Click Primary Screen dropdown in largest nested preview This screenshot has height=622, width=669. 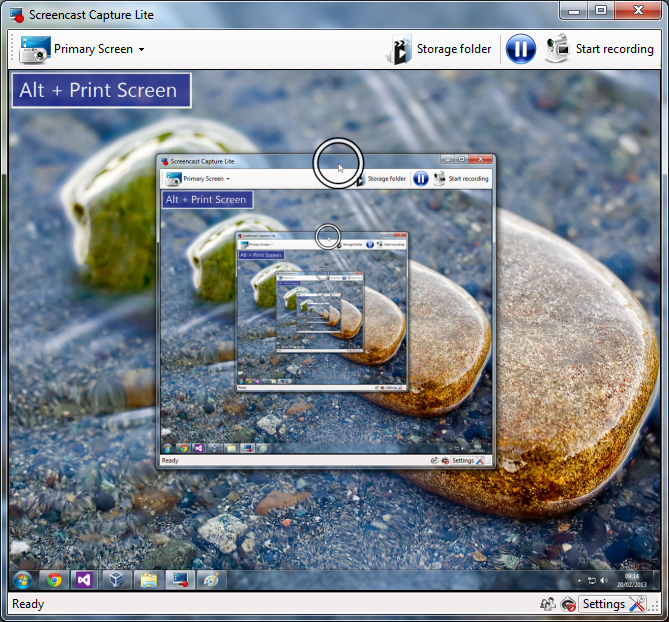point(199,179)
